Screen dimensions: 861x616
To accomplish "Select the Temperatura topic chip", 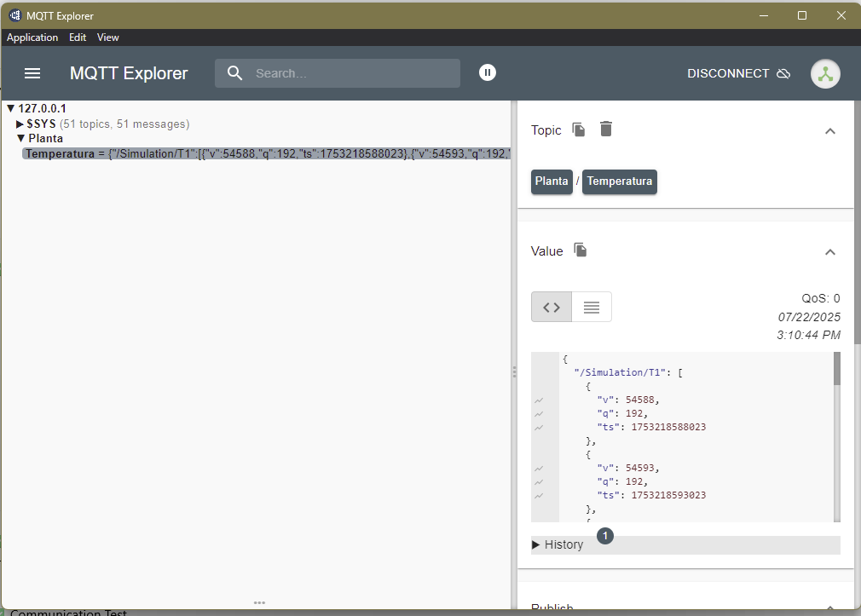I will pos(620,181).
